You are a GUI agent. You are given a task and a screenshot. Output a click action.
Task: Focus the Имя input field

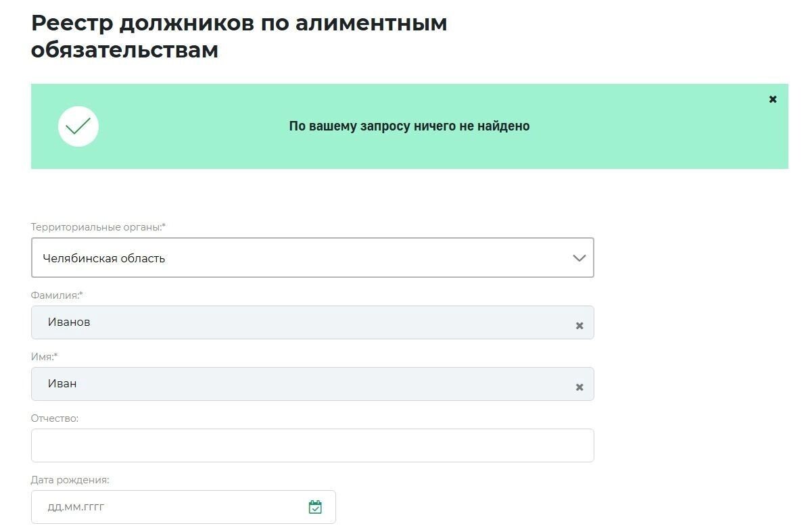(x=270, y=383)
